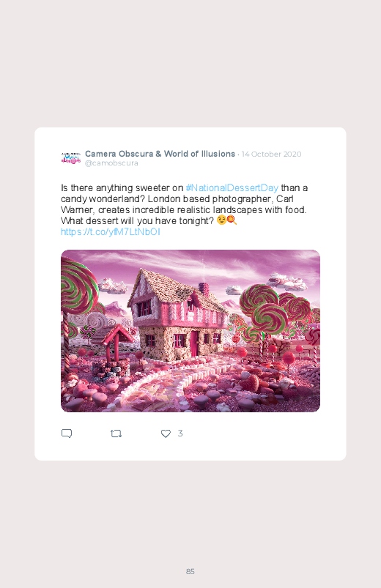The height and width of the screenshot is (588, 381).
Task: Click the @camobscura handle
Action: 111,163
